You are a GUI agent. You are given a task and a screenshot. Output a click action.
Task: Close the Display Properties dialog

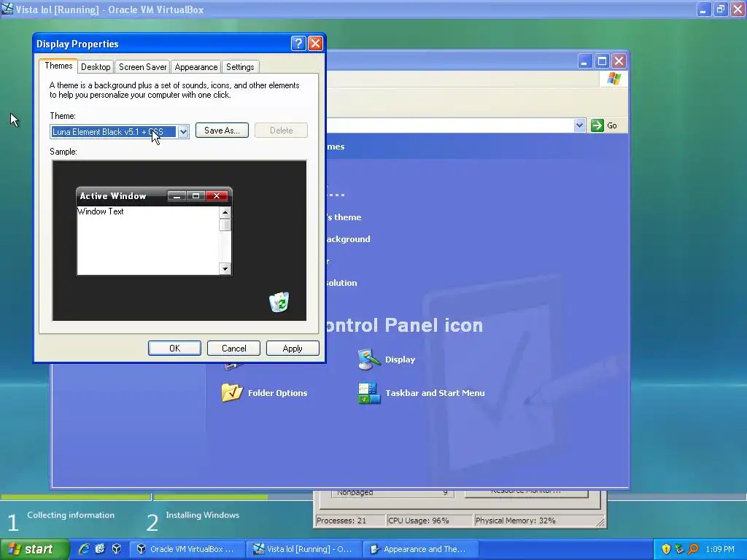click(315, 44)
